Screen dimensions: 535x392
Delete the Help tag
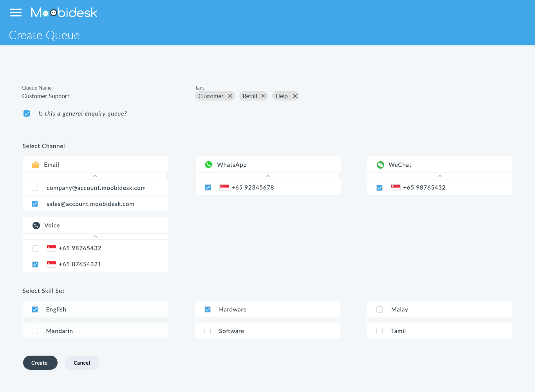(x=295, y=96)
